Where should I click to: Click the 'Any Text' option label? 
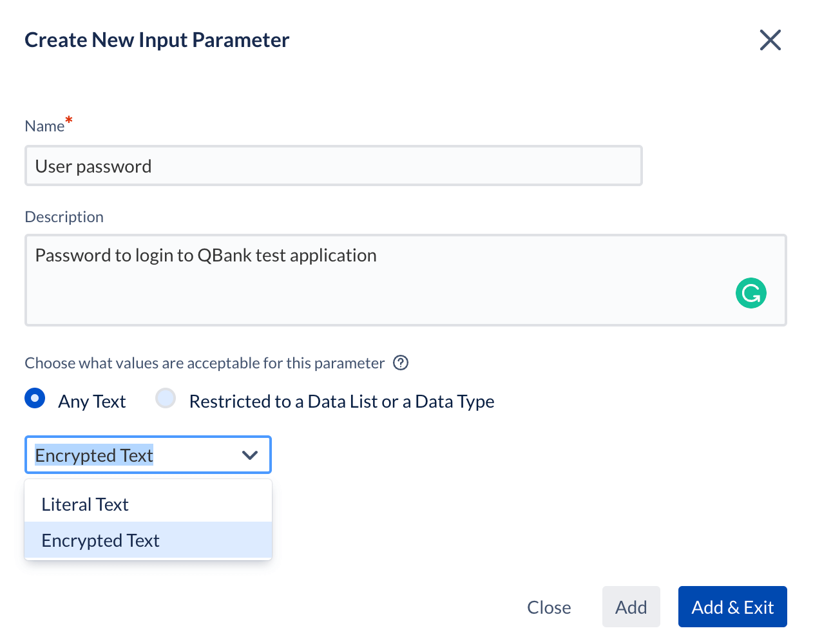point(91,401)
